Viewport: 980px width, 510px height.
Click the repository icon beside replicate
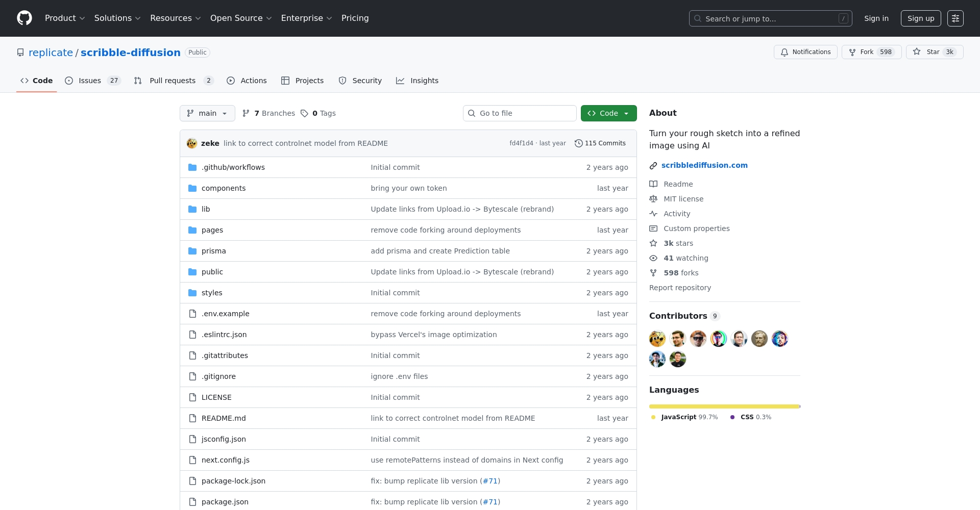coord(20,53)
